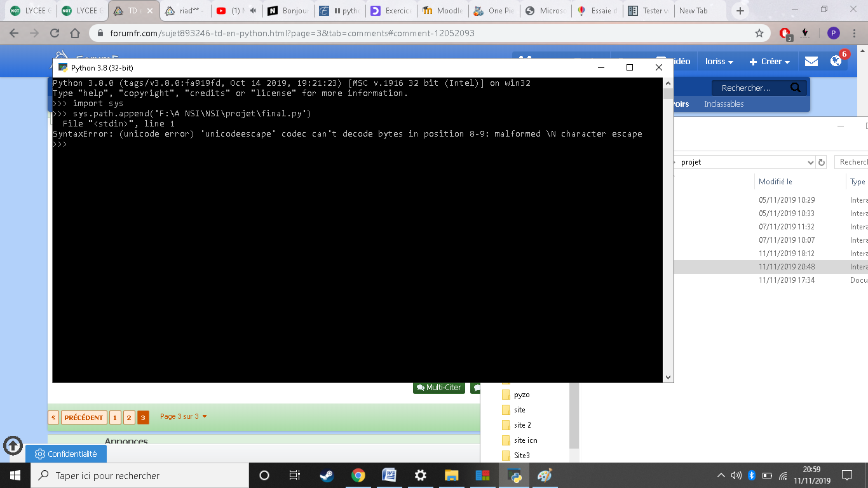
Task: Click the Cortana circle icon
Action: (264, 475)
